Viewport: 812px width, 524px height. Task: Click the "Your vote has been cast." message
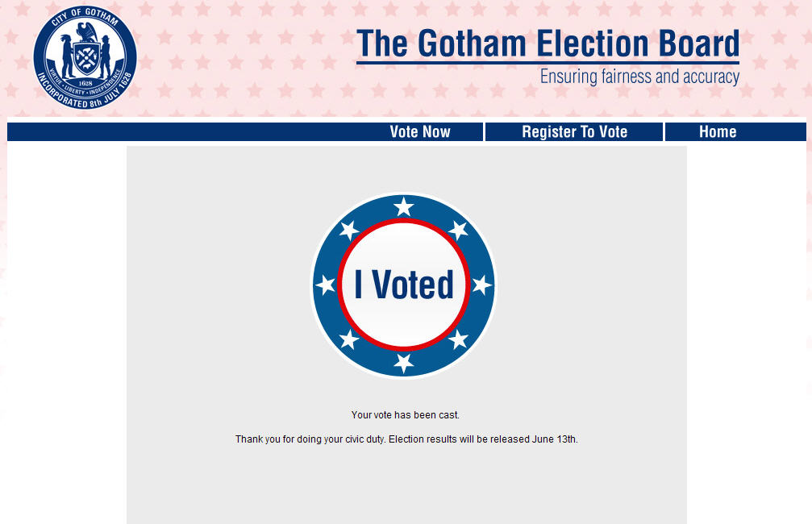[406, 415]
